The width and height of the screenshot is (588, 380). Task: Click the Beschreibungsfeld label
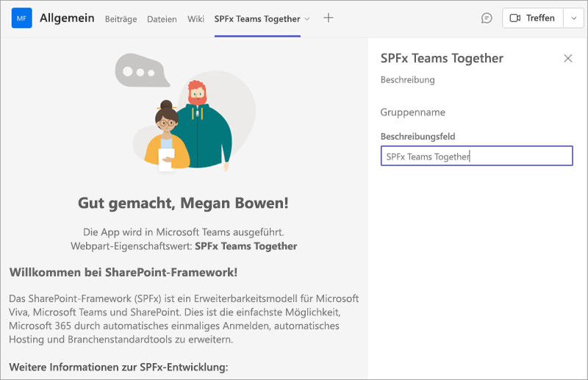coord(417,137)
